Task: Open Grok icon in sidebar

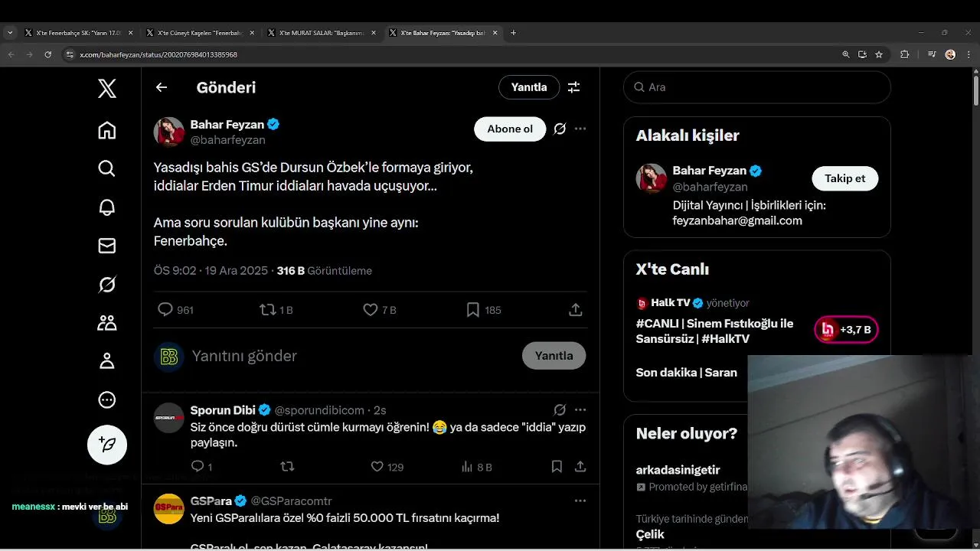Action: (107, 285)
